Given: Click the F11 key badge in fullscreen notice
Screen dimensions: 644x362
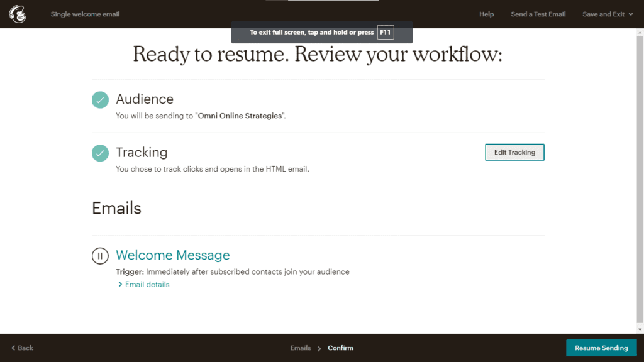Looking at the screenshot, I should [x=386, y=32].
